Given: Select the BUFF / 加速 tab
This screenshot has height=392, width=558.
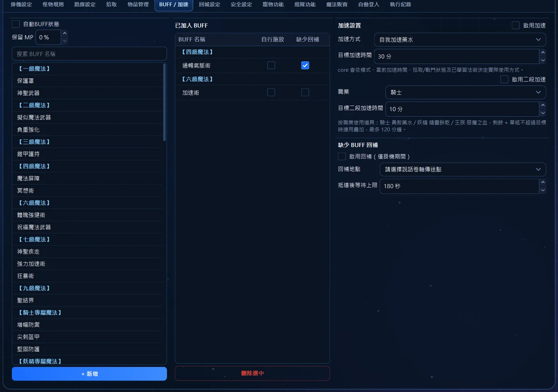Looking at the screenshot, I should [174, 5].
